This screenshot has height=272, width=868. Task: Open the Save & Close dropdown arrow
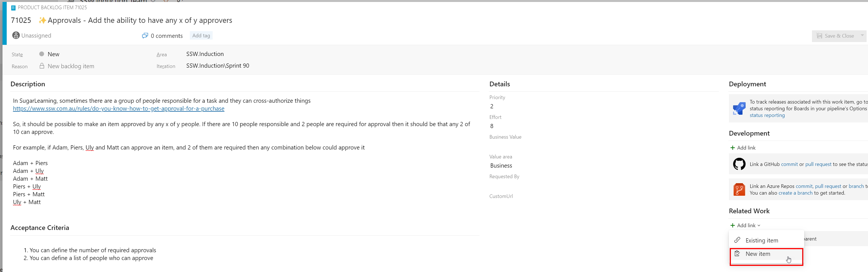(x=862, y=35)
